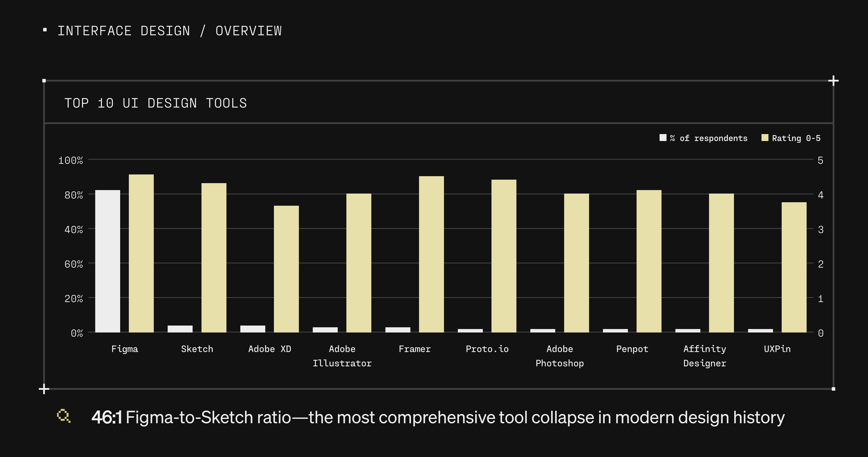Click the 'TOP 10 UI DESIGN TOOLS' title
Image resolution: width=868 pixels, height=457 pixels.
point(155,103)
